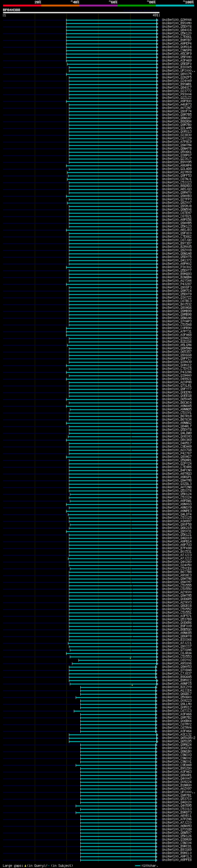Click the UniRef100_B3XXK5 label
Image resolution: width=197 pixels, height=868 pixels.
(177, 67)
